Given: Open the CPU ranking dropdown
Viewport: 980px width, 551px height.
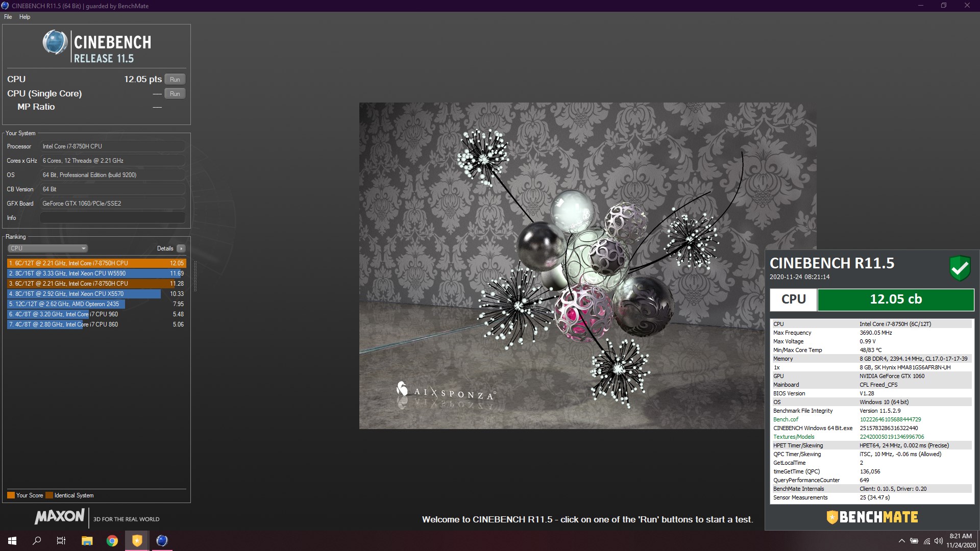Looking at the screenshot, I should pos(48,248).
